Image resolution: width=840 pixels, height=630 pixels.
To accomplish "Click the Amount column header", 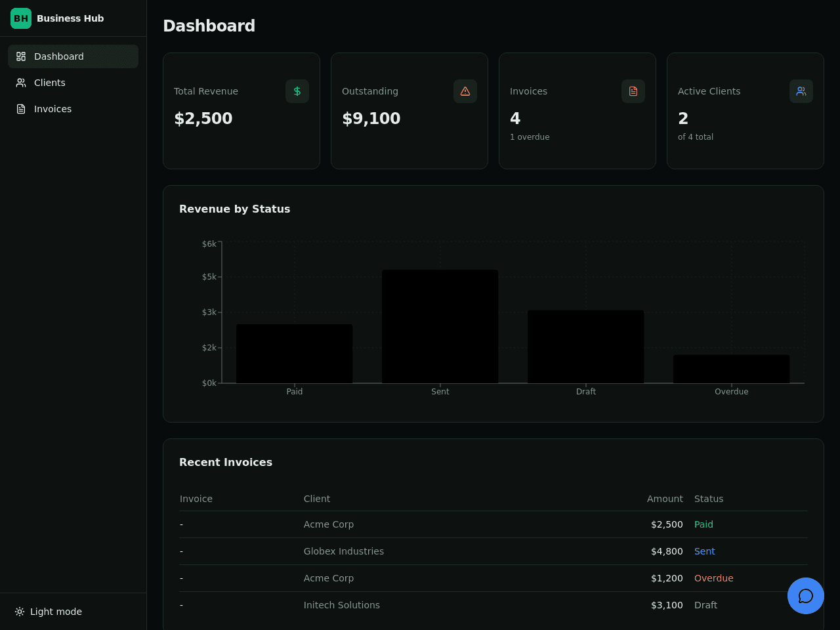I will tap(665, 499).
